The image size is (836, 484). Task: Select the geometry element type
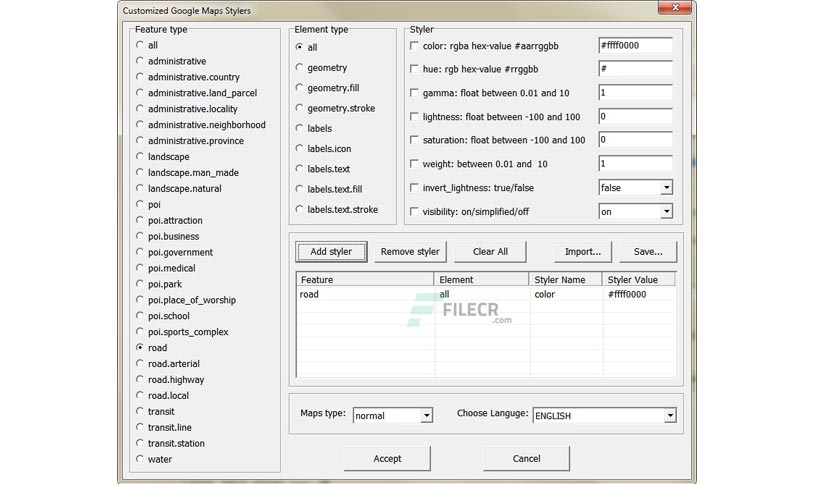point(299,67)
